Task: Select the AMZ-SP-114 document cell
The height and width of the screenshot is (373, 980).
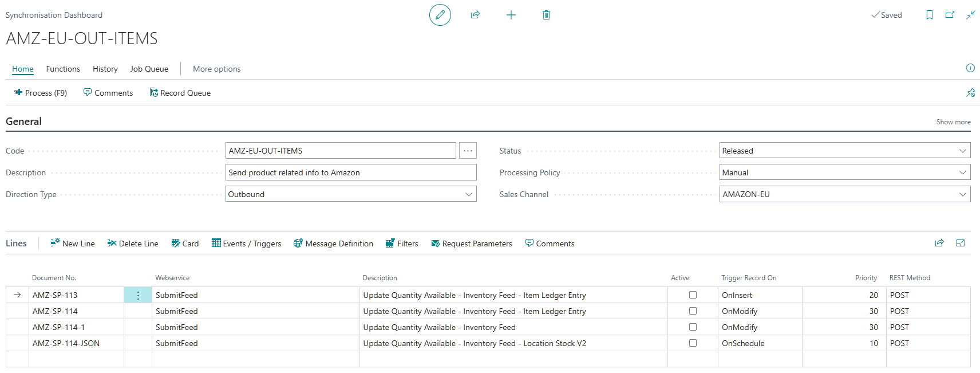Action: (x=76, y=311)
